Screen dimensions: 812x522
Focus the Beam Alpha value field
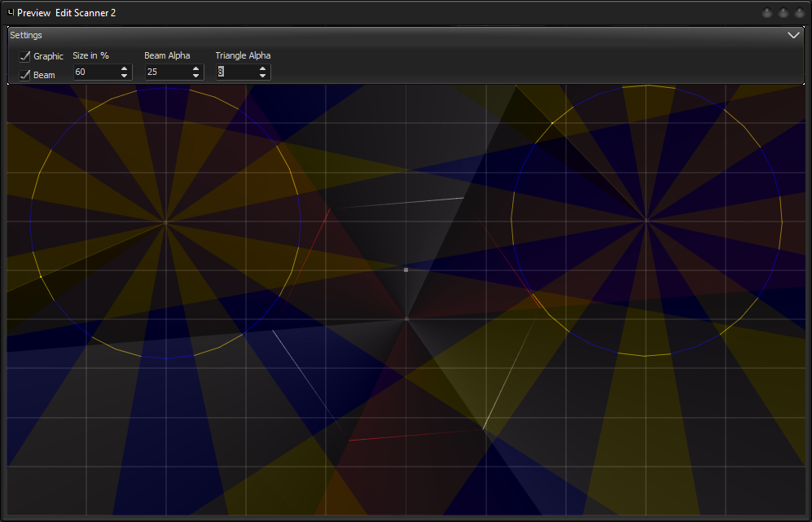[166, 72]
